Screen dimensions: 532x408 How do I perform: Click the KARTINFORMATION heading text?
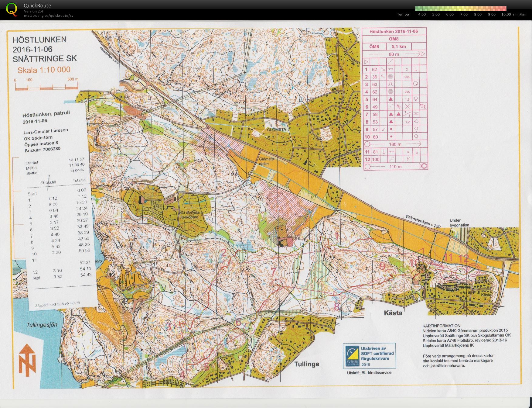[441, 325]
